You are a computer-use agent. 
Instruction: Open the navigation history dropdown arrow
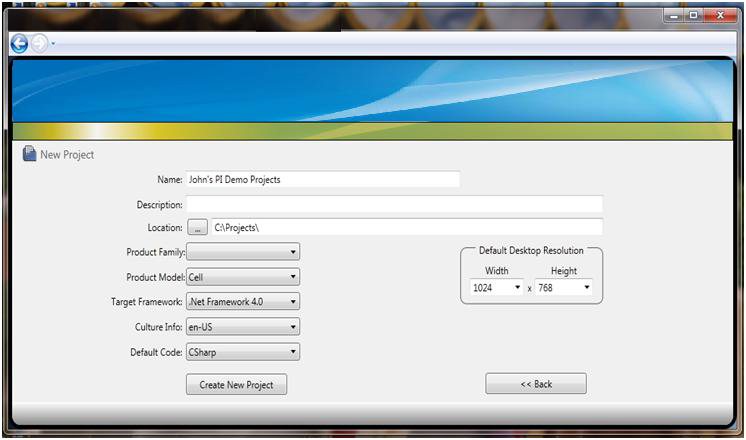pos(53,44)
